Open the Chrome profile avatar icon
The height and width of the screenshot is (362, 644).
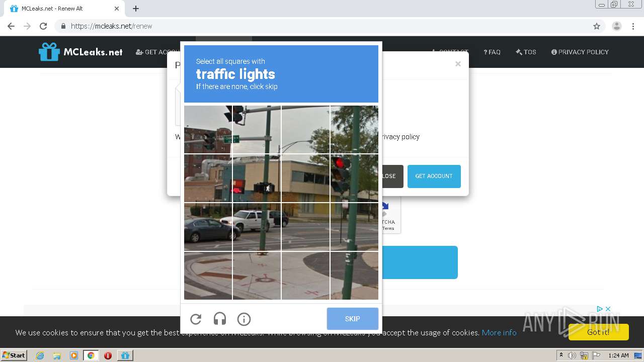617,26
